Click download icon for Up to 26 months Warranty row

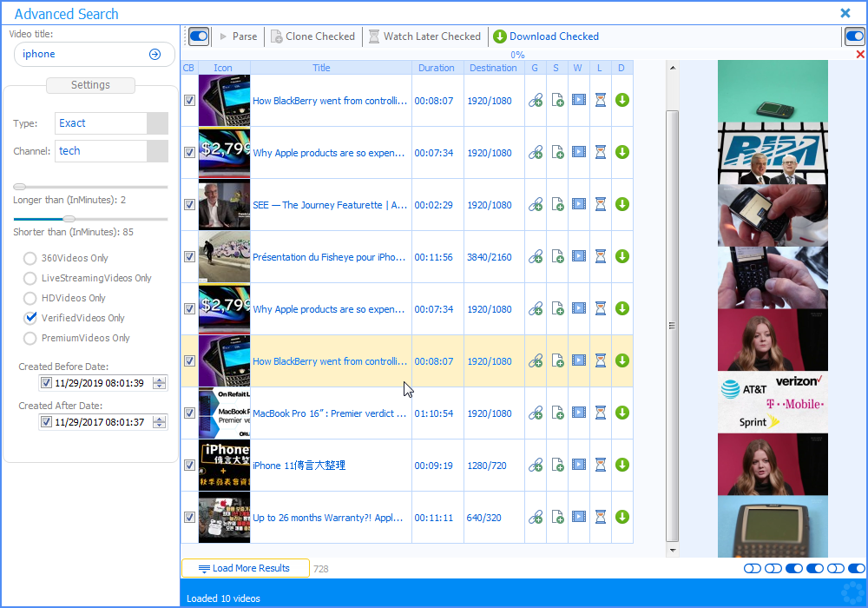pyautogui.click(x=622, y=517)
